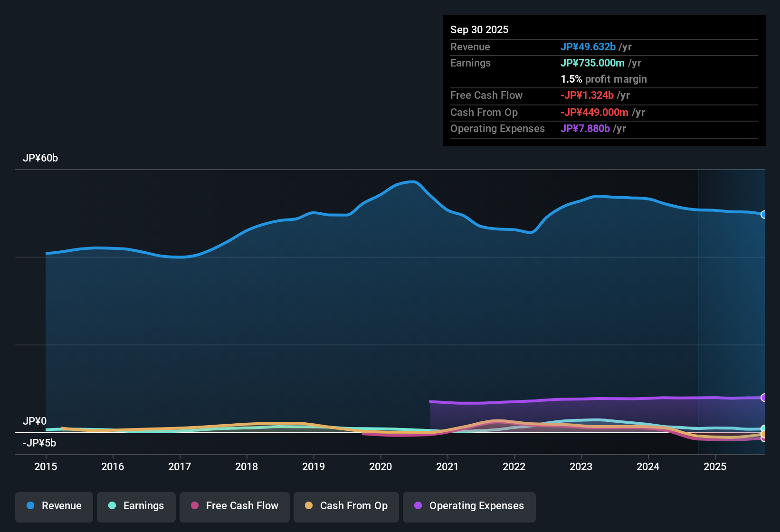The width and height of the screenshot is (780, 532).
Task: Click the JP¥49.632b revenue value
Action: 589,47
